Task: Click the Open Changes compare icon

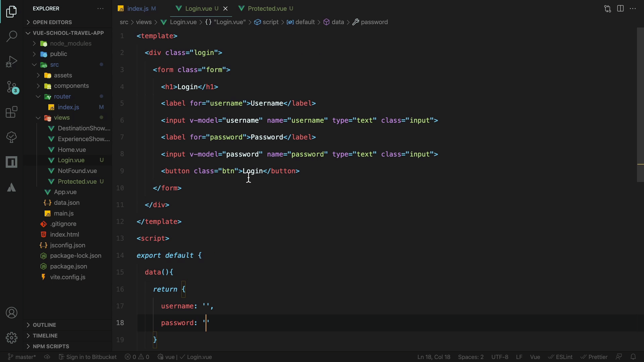Action: point(607,9)
